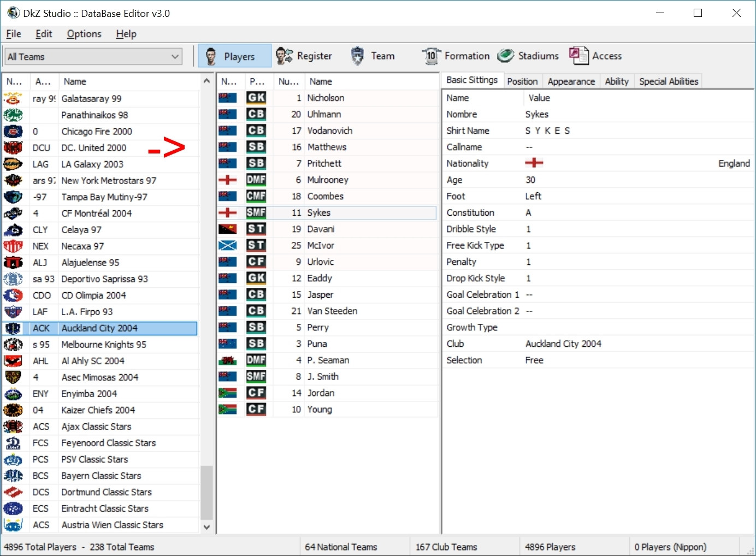Image resolution: width=756 pixels, height=556 pixels.
Task: Click the Shirt Name value S Y K E S
Action: point(547,131)
